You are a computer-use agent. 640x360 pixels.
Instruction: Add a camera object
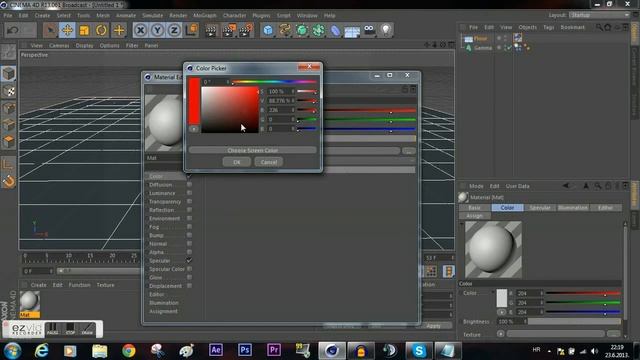[x=369, y=30]
